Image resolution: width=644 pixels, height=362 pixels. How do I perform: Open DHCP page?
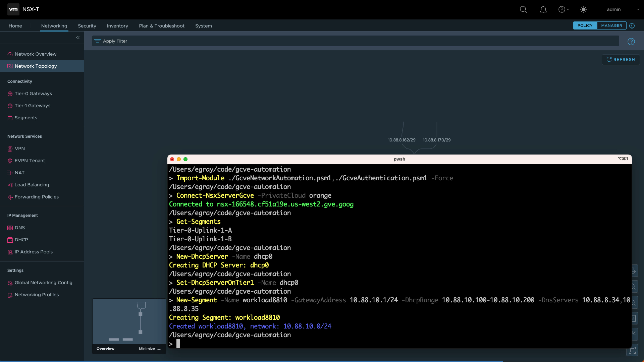pyautogui.click(x=21, y=240)
